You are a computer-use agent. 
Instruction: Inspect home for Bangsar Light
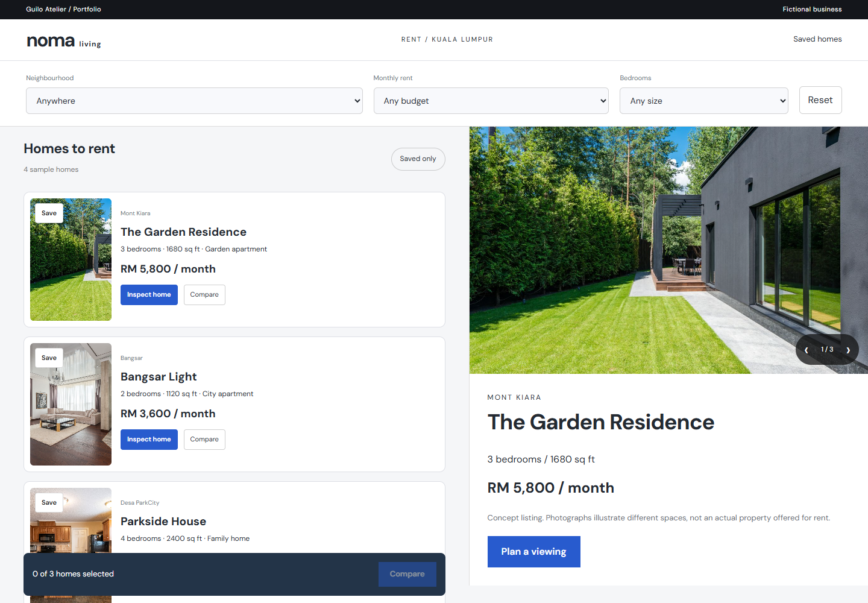[x=149, y=440]
